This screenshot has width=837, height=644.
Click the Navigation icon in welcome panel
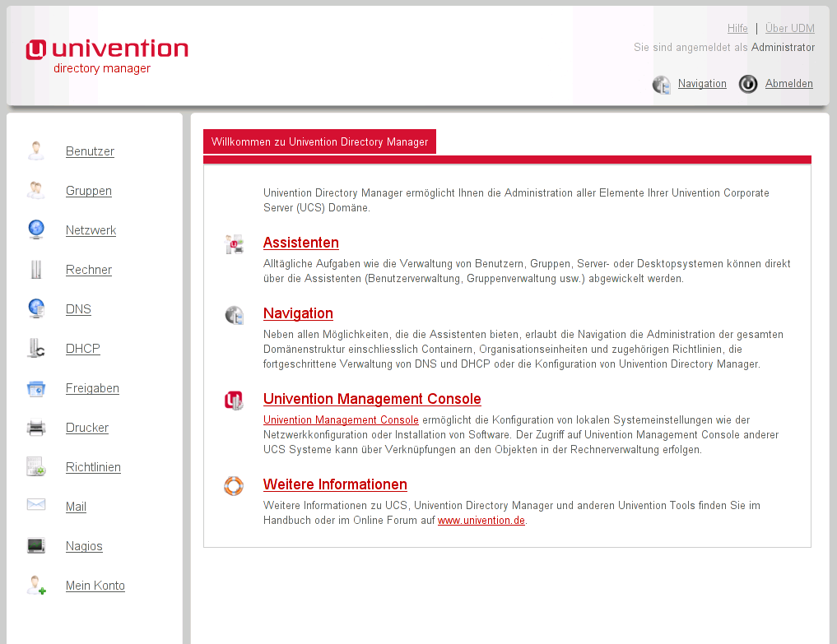tap(234, 315)
